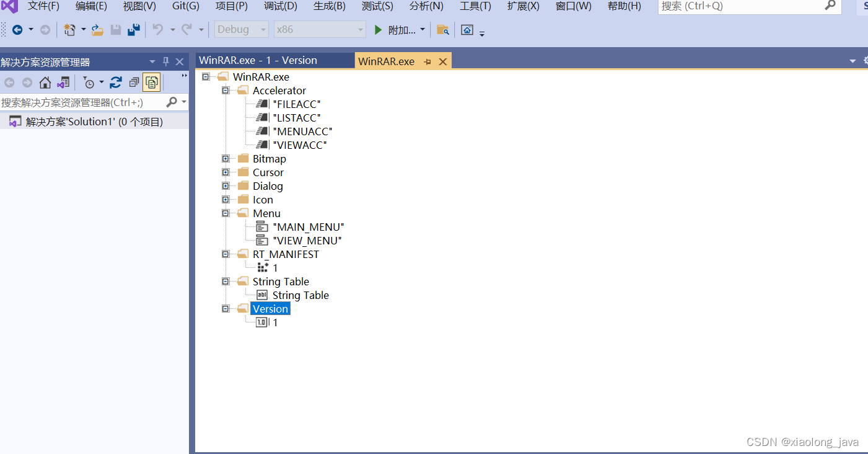Click the collapse all icon in Solution Explorer
The height and width of the screenshot is (454, 868).
(x=134, y=82)
